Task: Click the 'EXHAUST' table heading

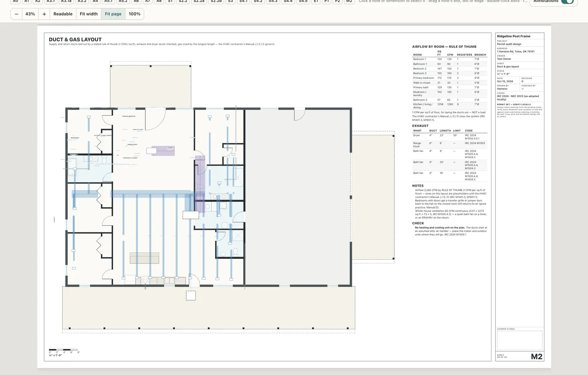Action: click(x=420, y=126)
